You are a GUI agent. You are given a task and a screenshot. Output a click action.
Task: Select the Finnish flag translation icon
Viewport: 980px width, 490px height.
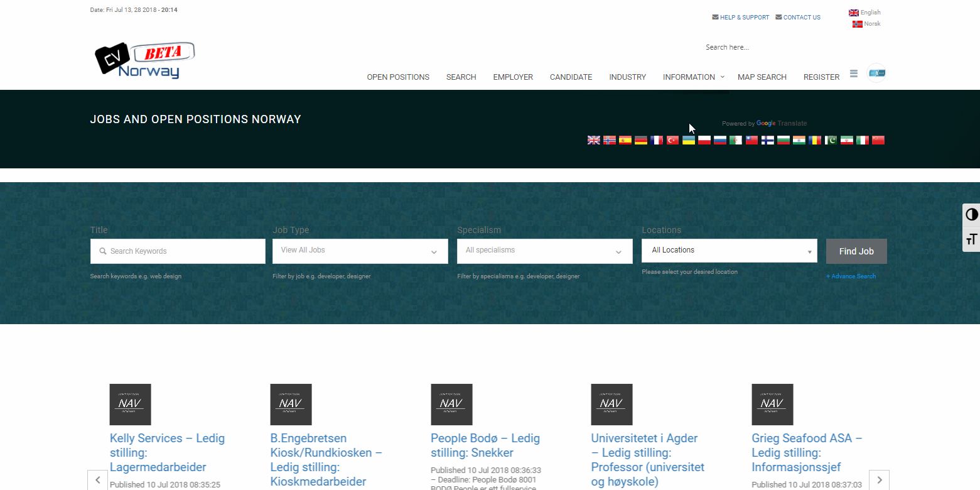(x=768, y=140)
